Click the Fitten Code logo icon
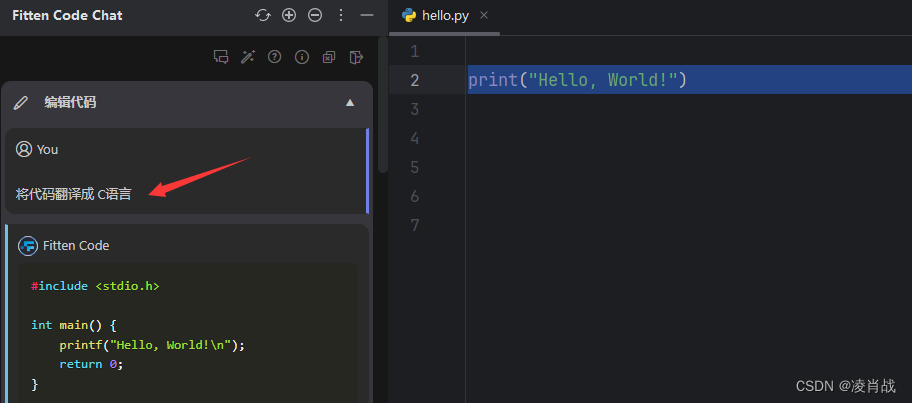Screen dimensions: 912x403 (x=28, y=246)
